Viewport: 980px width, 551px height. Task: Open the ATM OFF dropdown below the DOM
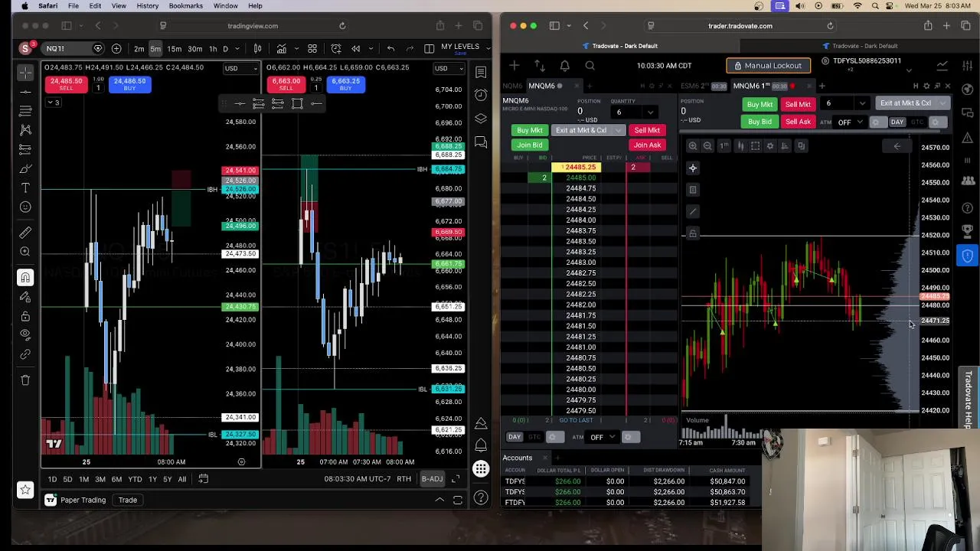click(601, 437)
